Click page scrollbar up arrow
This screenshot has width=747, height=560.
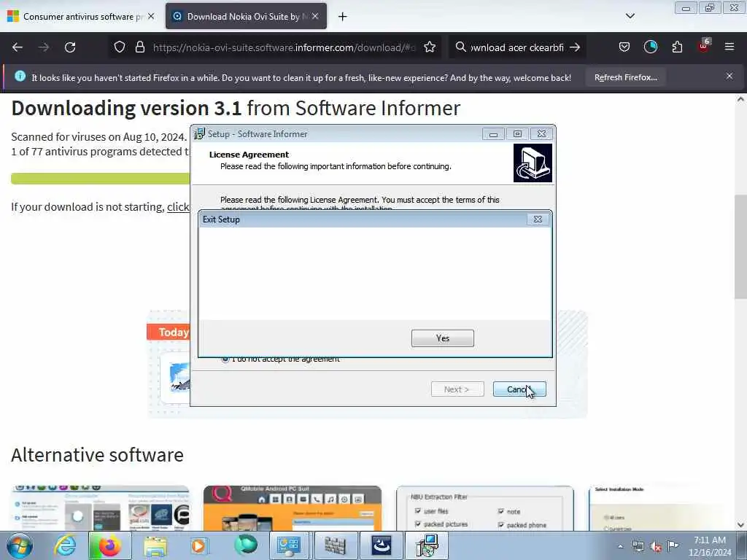click(x=740, y=99)
